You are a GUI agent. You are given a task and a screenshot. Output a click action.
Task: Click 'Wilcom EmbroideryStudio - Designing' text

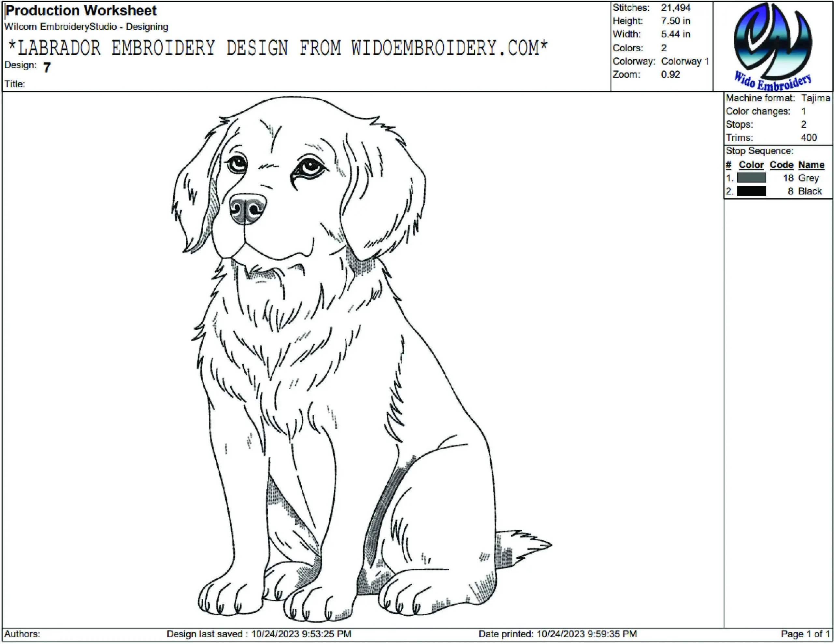[x=86, y=27]
